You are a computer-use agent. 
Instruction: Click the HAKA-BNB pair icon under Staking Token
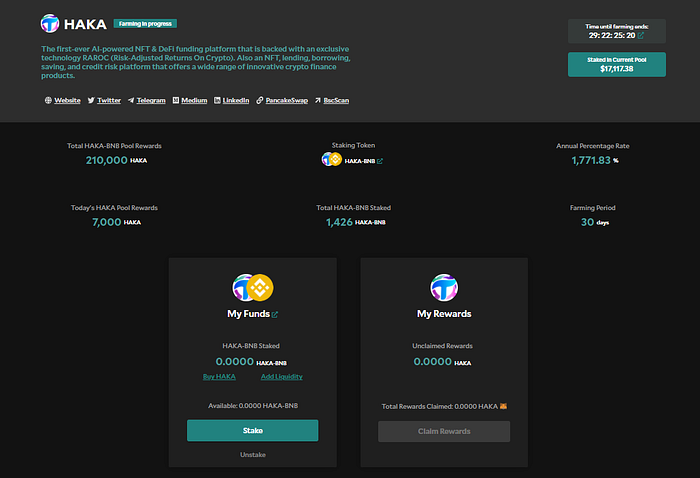tap(332, 159)
